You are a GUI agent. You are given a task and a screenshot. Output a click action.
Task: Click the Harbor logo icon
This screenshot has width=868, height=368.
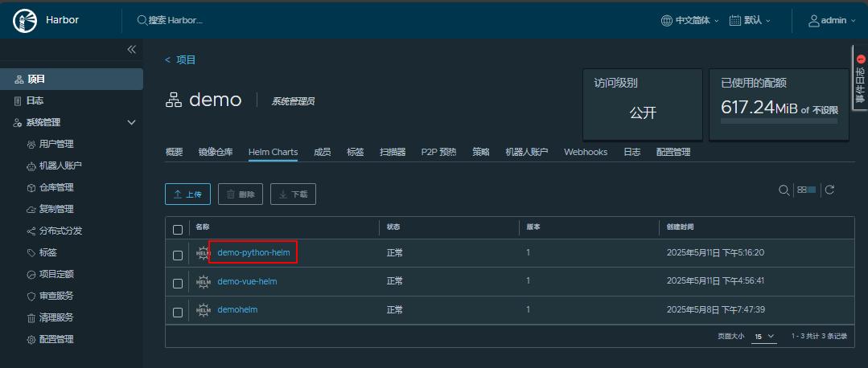tap(24, 20)
